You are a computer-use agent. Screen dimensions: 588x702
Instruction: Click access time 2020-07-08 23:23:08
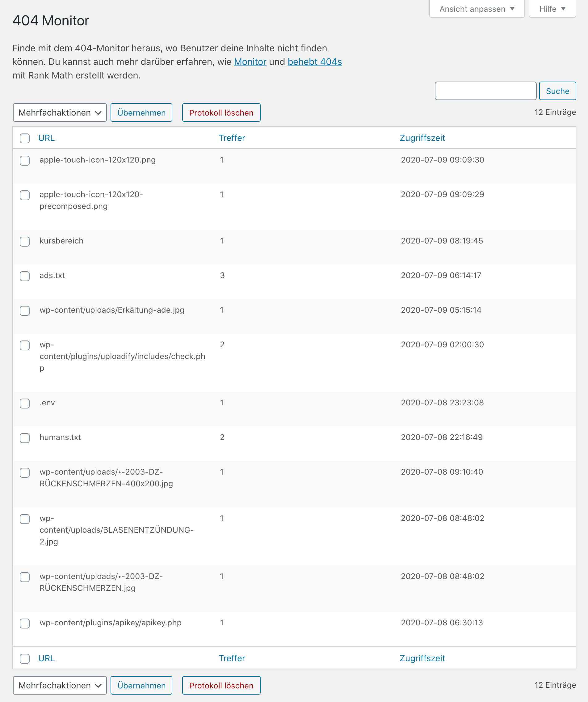click(x=442, y=403)
